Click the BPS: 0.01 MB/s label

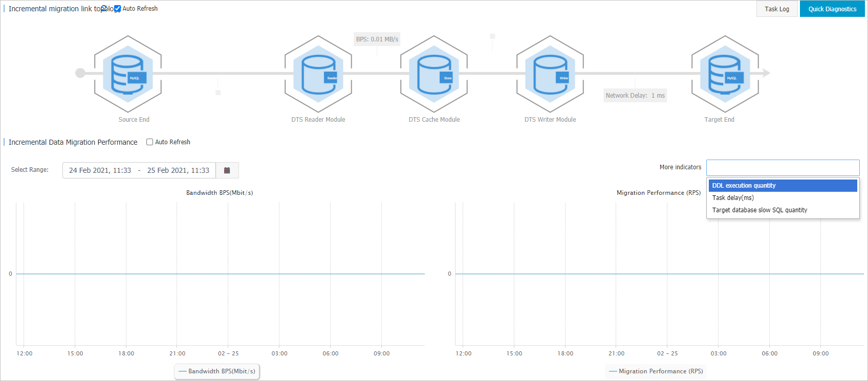point(377,39)
